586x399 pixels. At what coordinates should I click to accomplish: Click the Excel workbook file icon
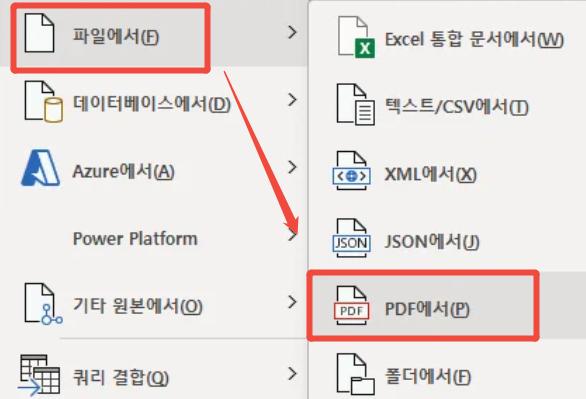point(357,37)
